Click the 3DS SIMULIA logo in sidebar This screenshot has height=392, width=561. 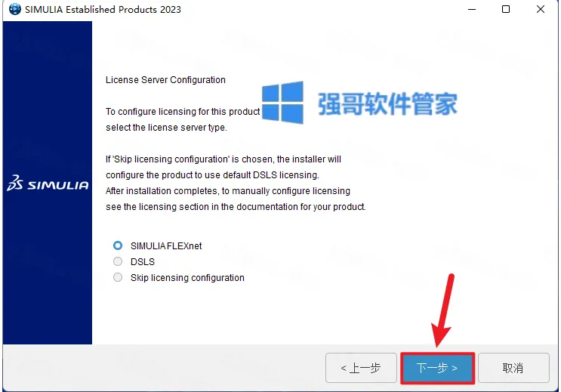pyautogui.click(x=48, y=183)
